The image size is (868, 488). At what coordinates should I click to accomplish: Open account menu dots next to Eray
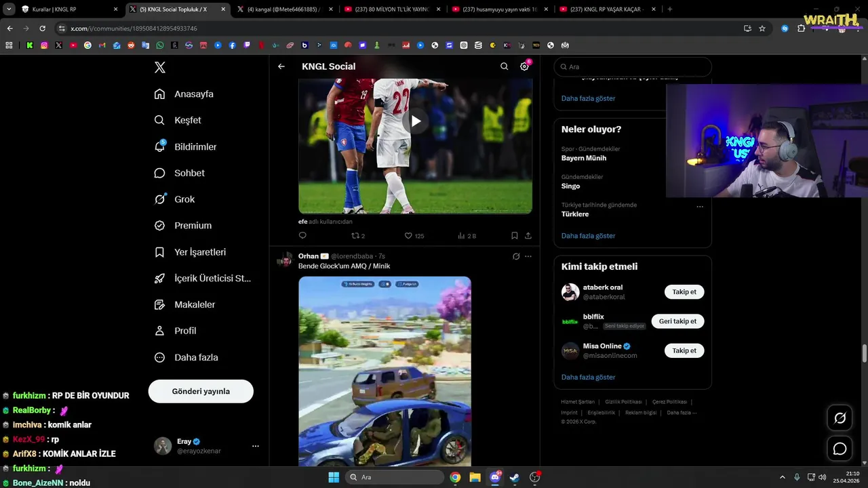point(256,446)
